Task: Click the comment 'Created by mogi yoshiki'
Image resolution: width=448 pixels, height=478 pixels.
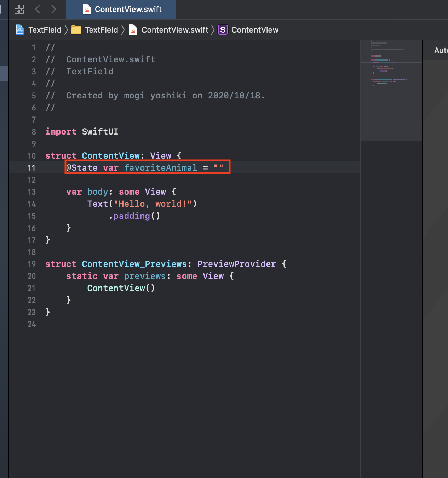Action: coord(126,96)
